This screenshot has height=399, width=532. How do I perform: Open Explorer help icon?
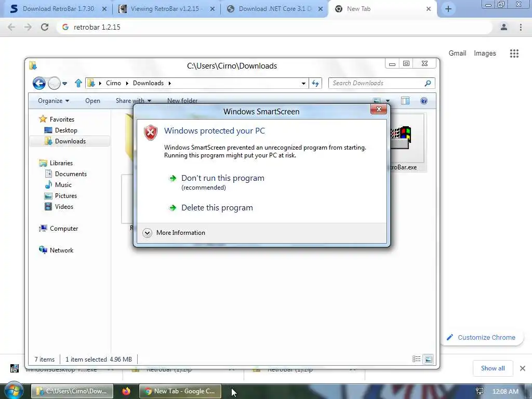pyautogui.click(x=424, y=101)
